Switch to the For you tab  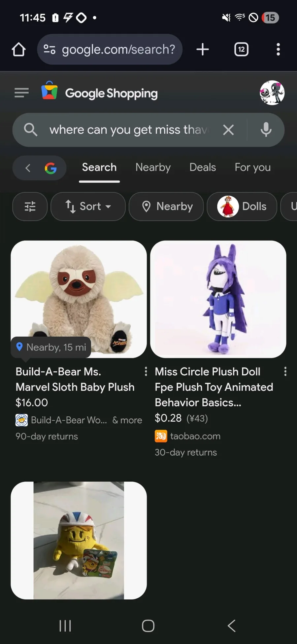click(x=252, y=168)
